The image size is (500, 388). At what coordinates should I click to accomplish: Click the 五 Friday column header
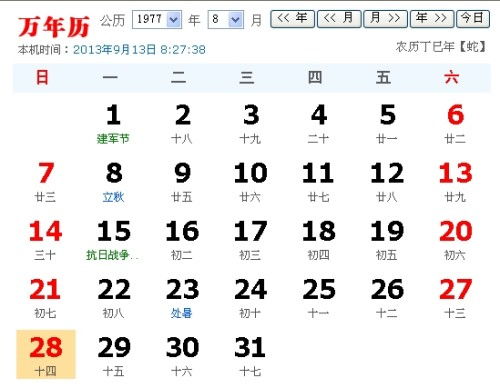(x=383, y=78)
